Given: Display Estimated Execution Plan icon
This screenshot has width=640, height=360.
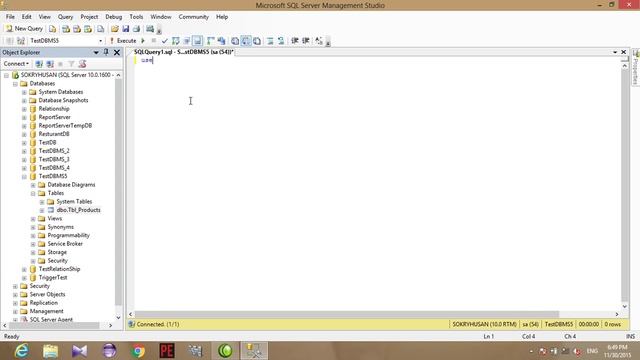Looking at the screenshot, I should pos(176,41).
